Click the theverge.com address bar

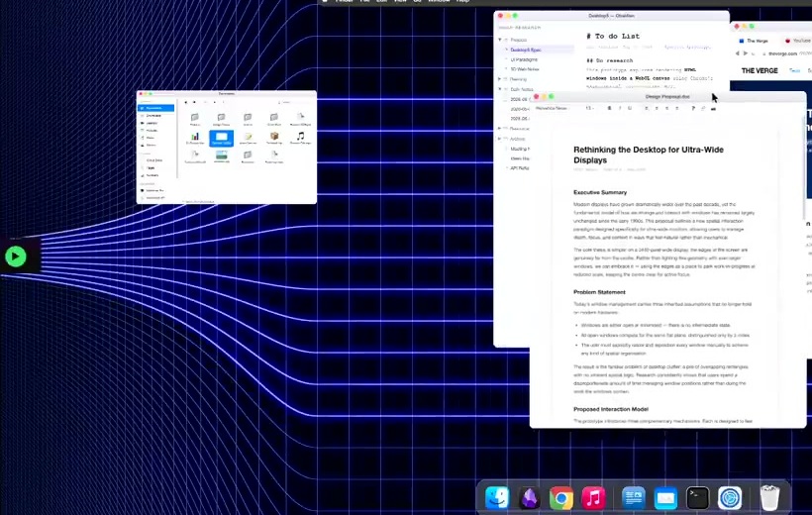click(x=786, y=53)
